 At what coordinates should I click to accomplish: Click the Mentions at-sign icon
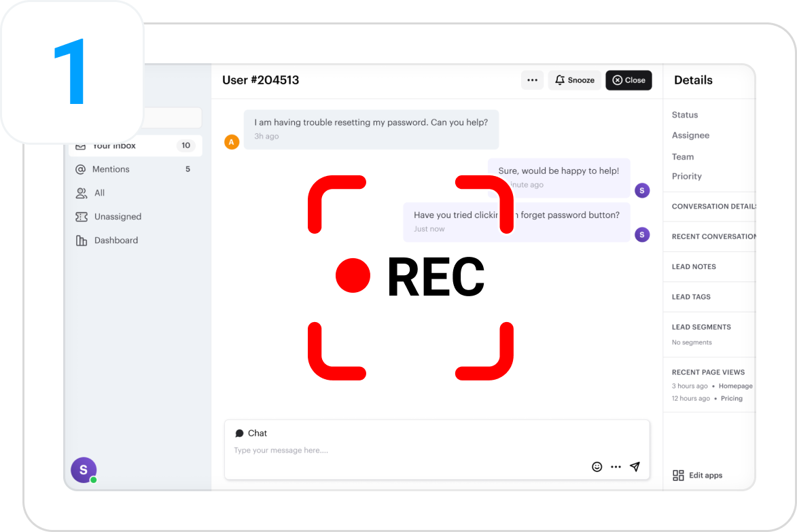[81, 169]
